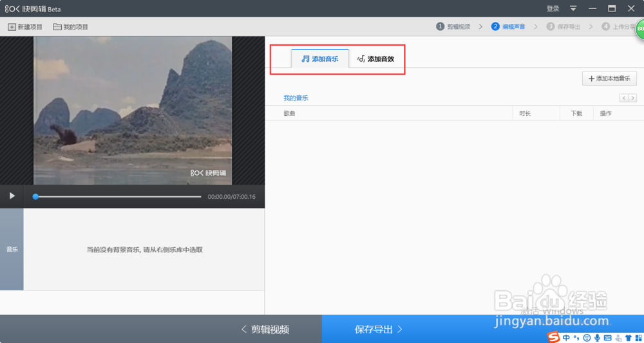Switch to the 添加音乐 tab
The image size is (644, 343).
(320, 59)
